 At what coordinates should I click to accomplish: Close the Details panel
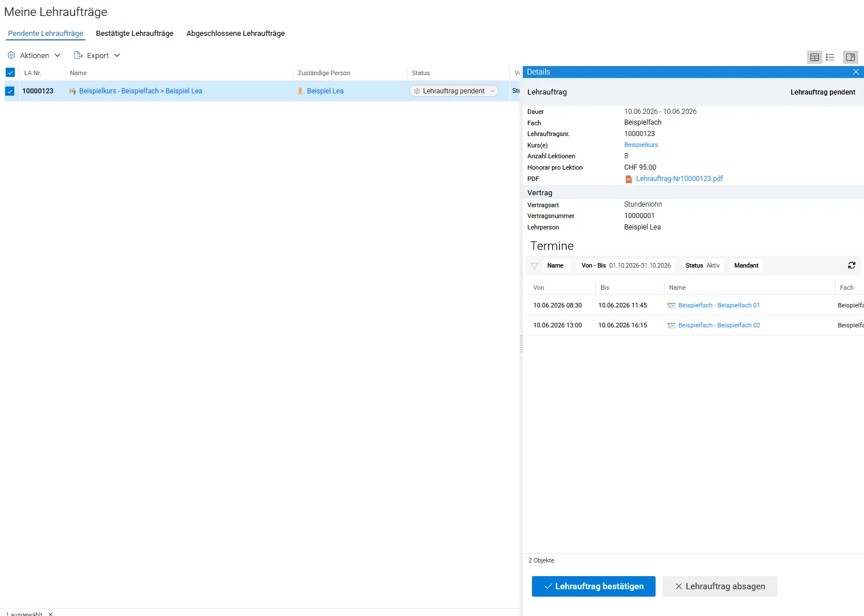tap(855, 72)
